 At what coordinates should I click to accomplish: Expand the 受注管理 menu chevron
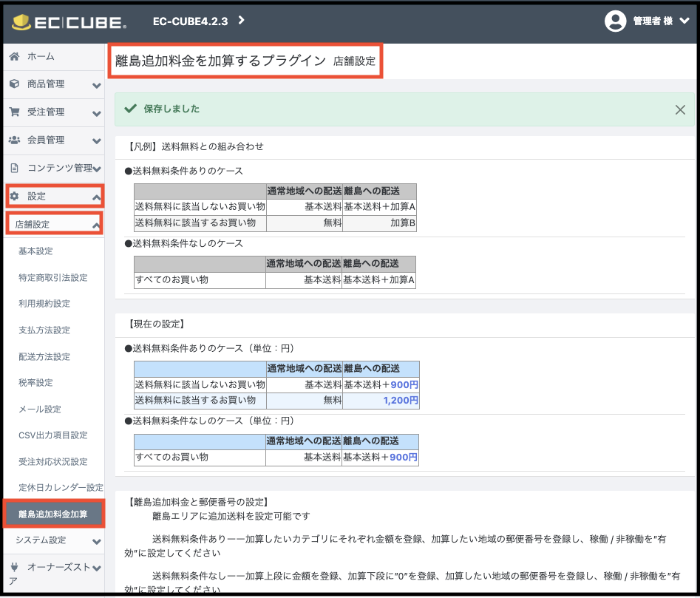[96, 113]
